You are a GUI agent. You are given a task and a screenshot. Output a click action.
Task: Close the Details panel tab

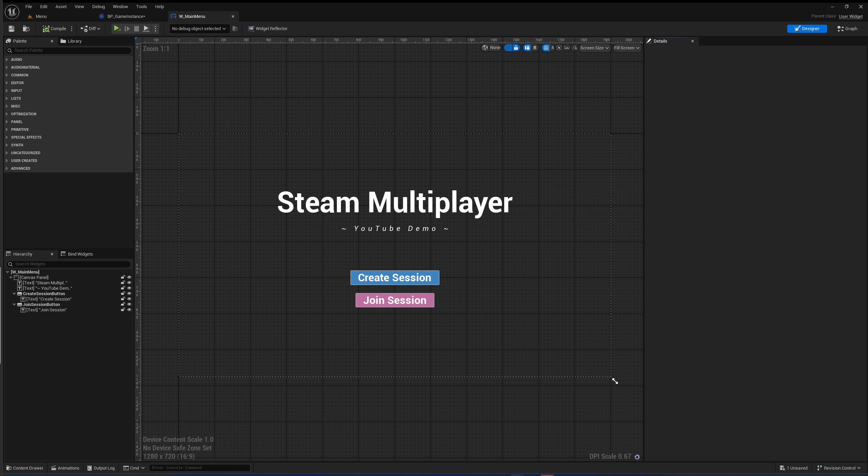[x=693, y=41]
